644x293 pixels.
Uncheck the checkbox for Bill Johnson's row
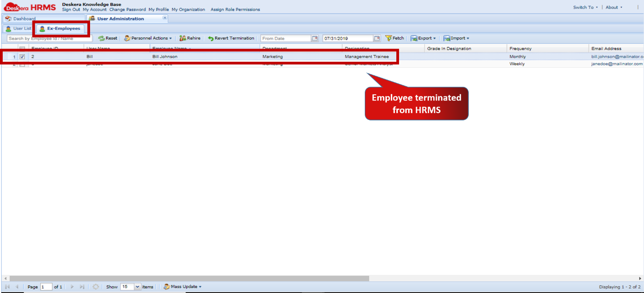pyautogui.click(x=22, y=56)
